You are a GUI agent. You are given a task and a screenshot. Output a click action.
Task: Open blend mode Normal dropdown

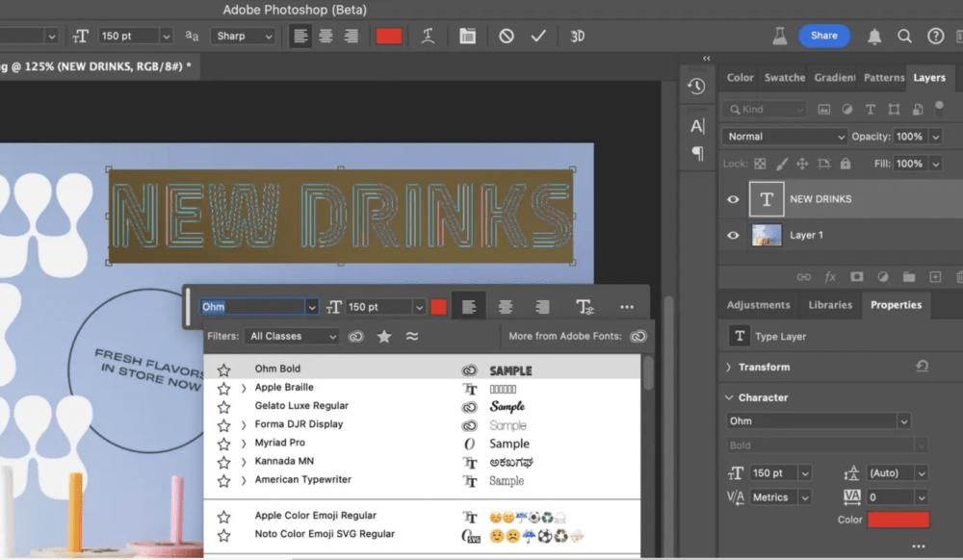(x=784, y=137)
